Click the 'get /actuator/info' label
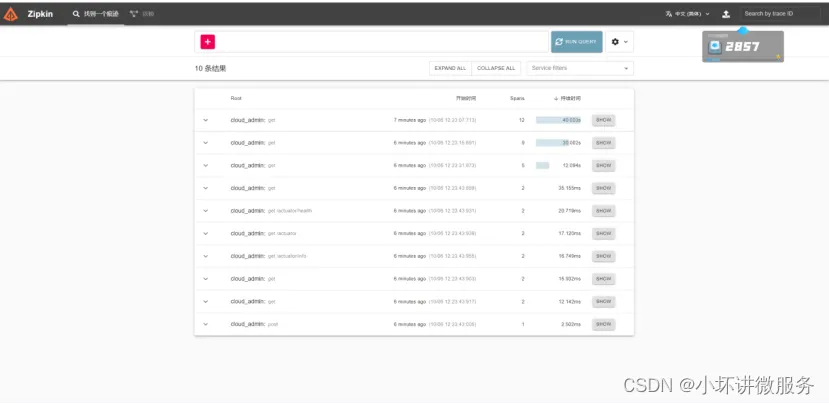Screen dimensions: 829x404 tap(287, 256)
